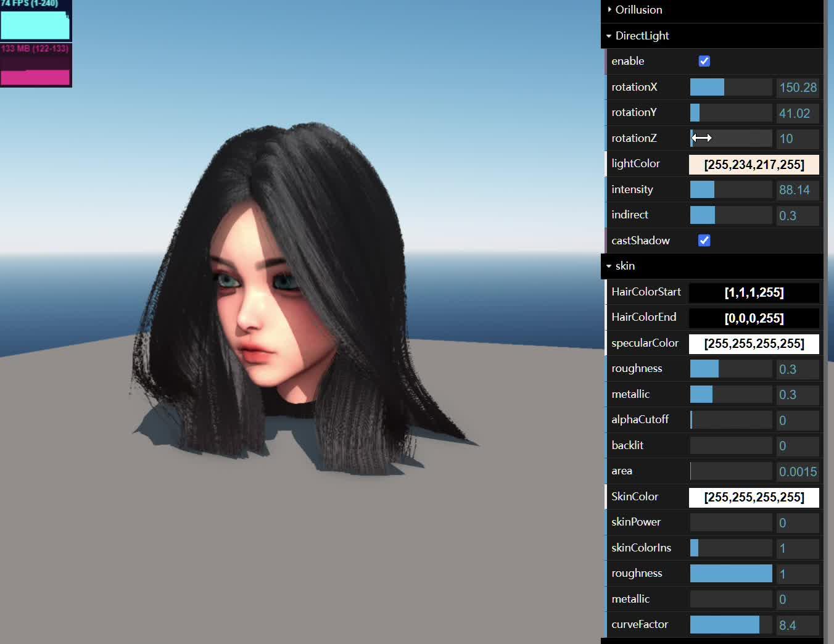Open the specularColor field
This screenshot has height=644, width=834.
754,344
